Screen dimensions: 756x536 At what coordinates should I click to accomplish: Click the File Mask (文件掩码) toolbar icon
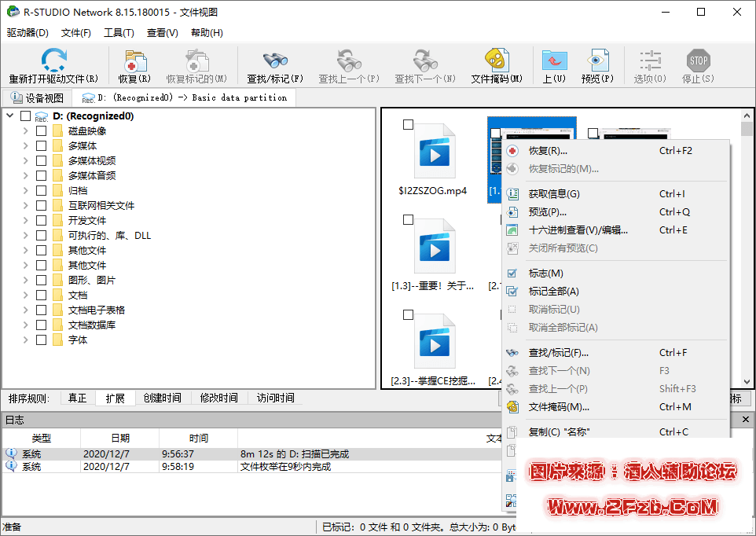pyautogui.click(x=496, y=61)
